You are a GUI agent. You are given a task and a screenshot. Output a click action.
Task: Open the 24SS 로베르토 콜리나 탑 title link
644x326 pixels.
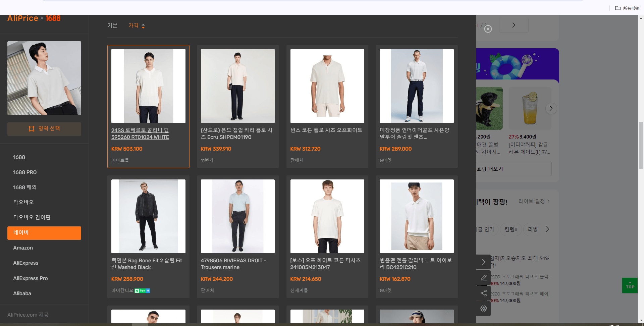[x=140, y=133]
